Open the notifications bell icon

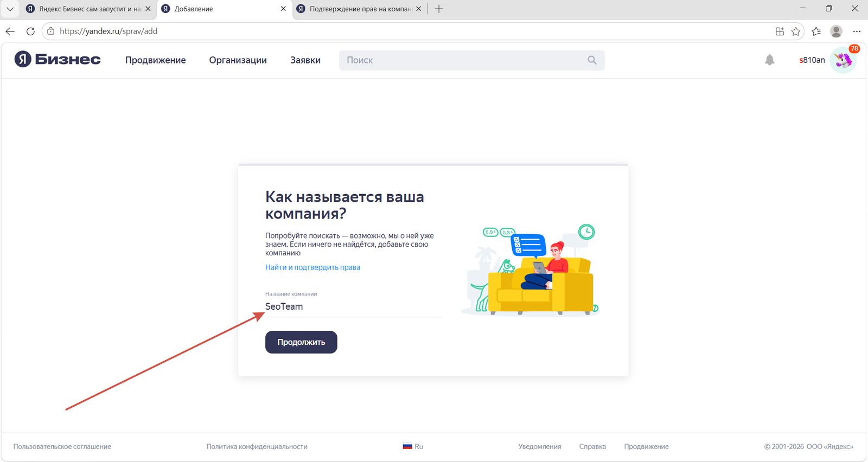pyautogui.click(x=769, y=60)
